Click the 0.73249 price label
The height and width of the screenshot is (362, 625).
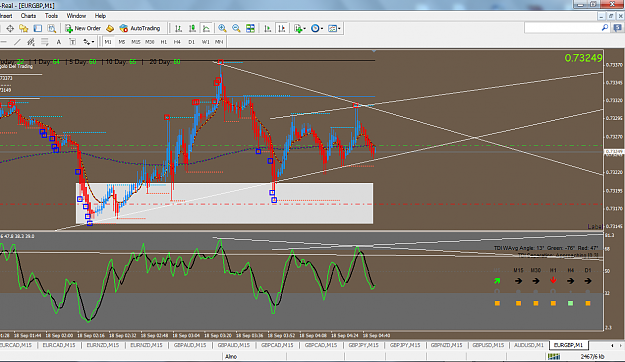pos(583,58)
